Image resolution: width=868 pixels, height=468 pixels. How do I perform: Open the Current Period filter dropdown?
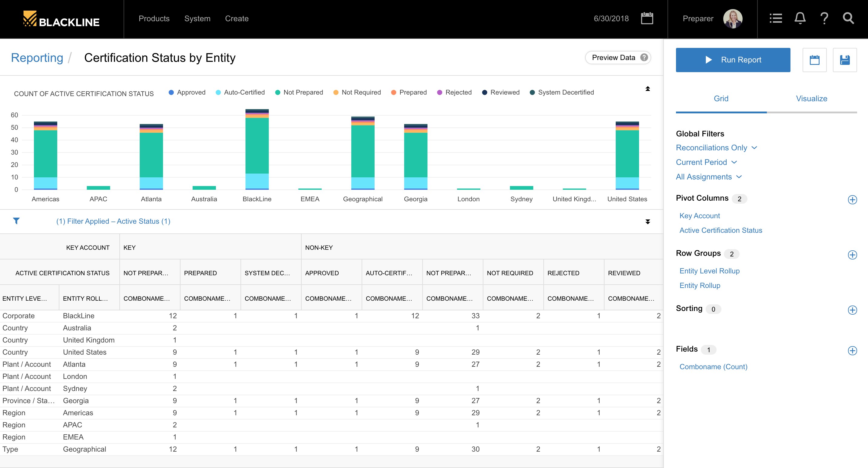706,162
